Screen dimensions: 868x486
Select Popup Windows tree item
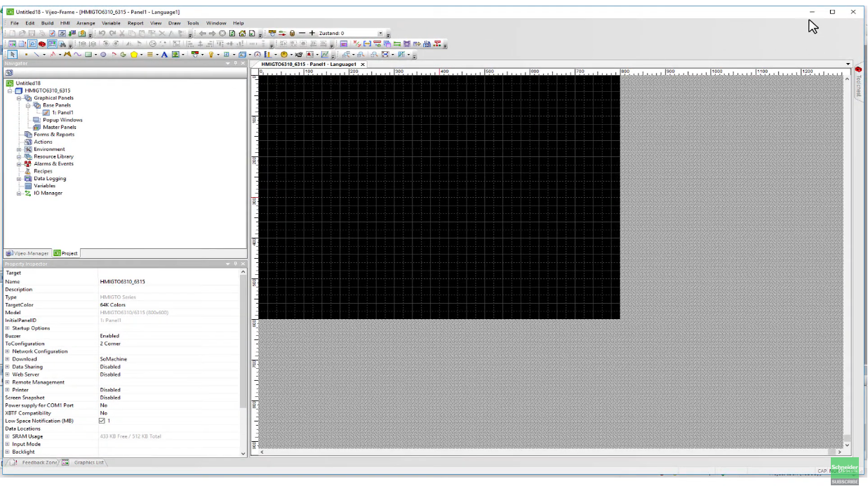click(x=62, y=120)
